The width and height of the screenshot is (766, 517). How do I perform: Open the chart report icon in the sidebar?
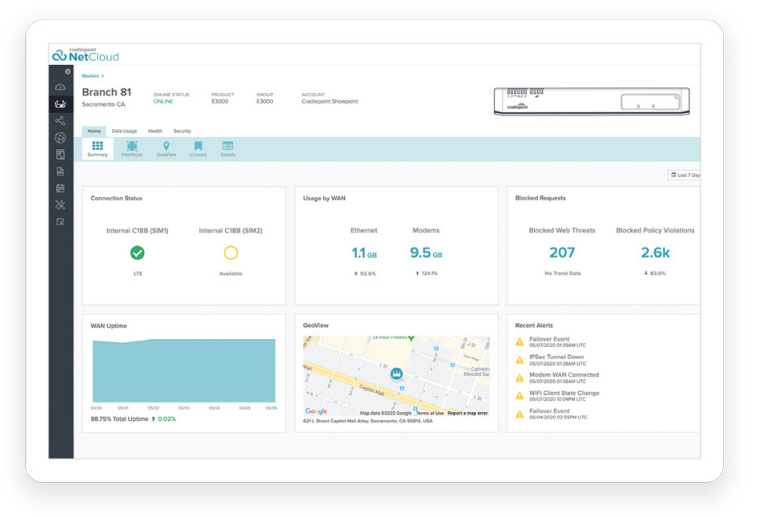tap(60, 155)
